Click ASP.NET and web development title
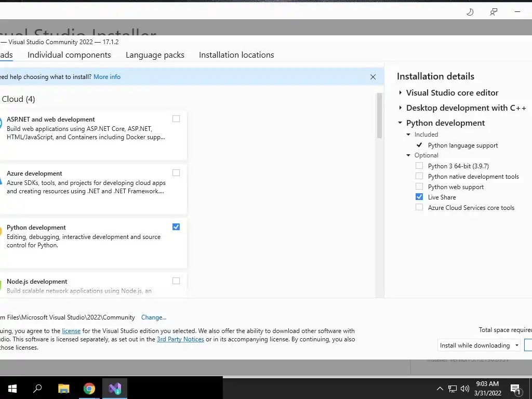The image size is (532, 399). [x=50, y=120]
